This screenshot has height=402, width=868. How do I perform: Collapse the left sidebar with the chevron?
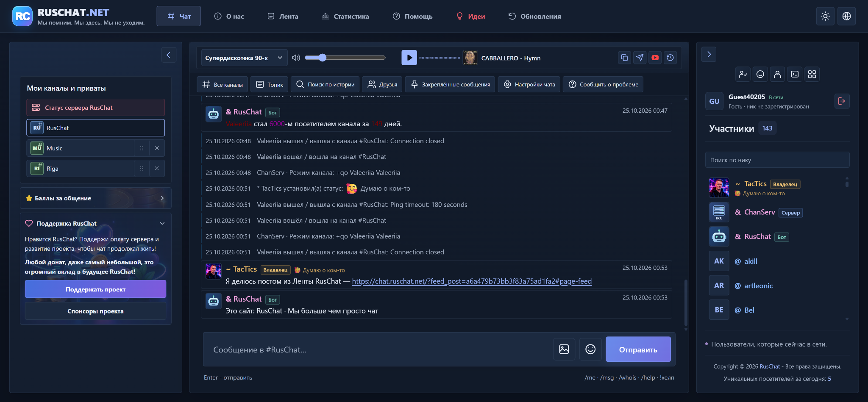point(169,55)
